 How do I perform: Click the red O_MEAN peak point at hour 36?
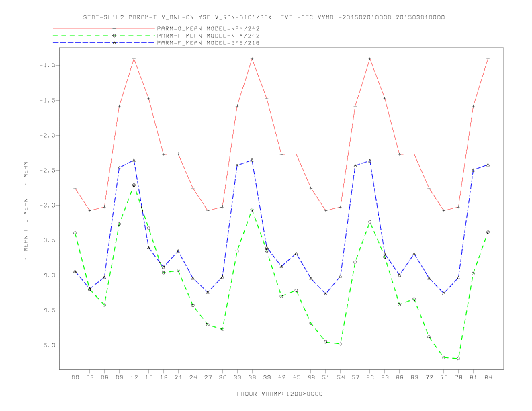252,59
